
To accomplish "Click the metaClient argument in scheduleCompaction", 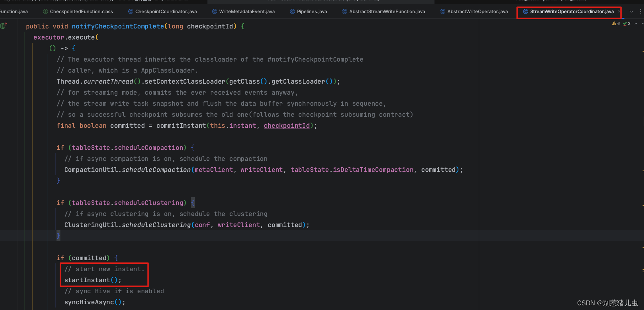I will pyautogui.click(x=214, y=170).
